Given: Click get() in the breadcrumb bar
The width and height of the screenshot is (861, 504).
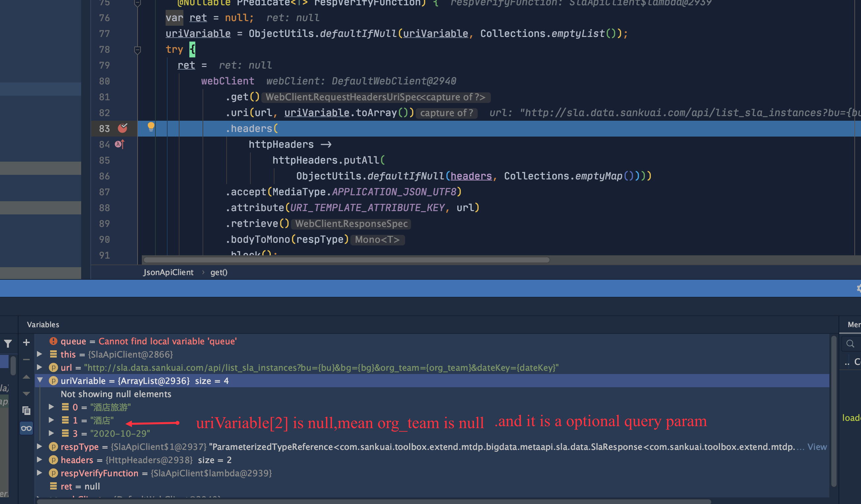Looking at the screenshot, I should 219,272.
